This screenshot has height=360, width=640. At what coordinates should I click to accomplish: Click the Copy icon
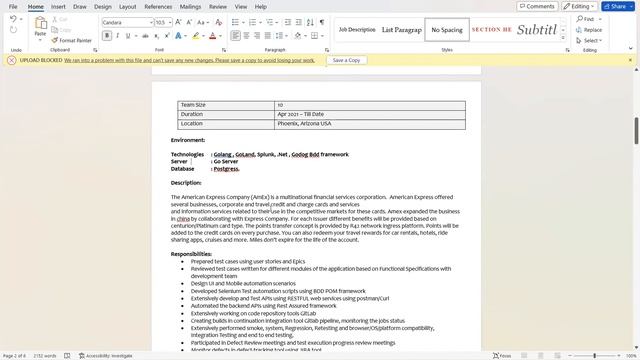point(55,30)
